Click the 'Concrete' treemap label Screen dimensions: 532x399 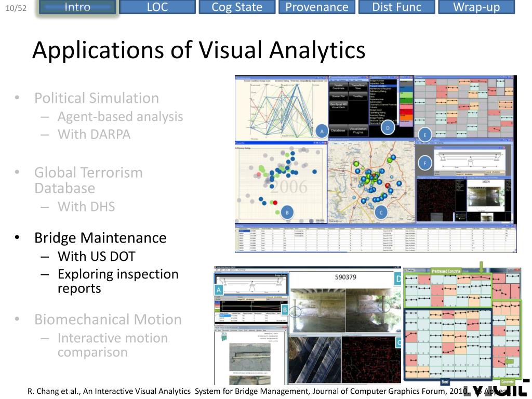tap(508, 382)
